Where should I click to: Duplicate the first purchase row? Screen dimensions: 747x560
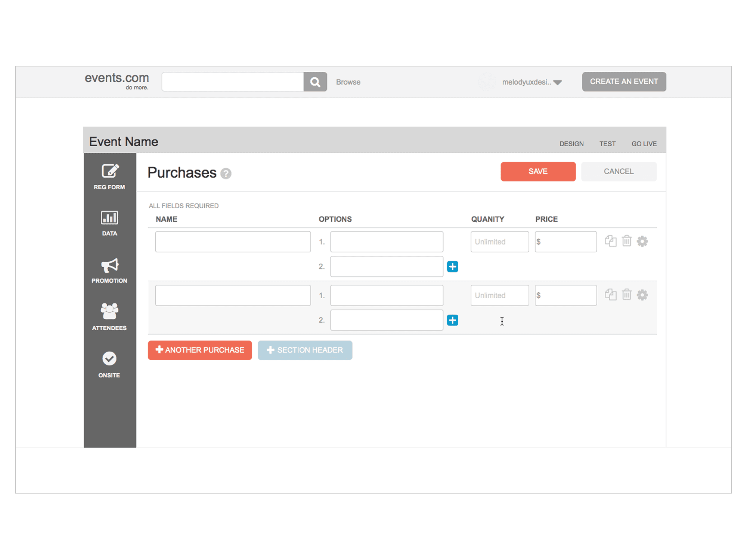(x=611, y=241)
